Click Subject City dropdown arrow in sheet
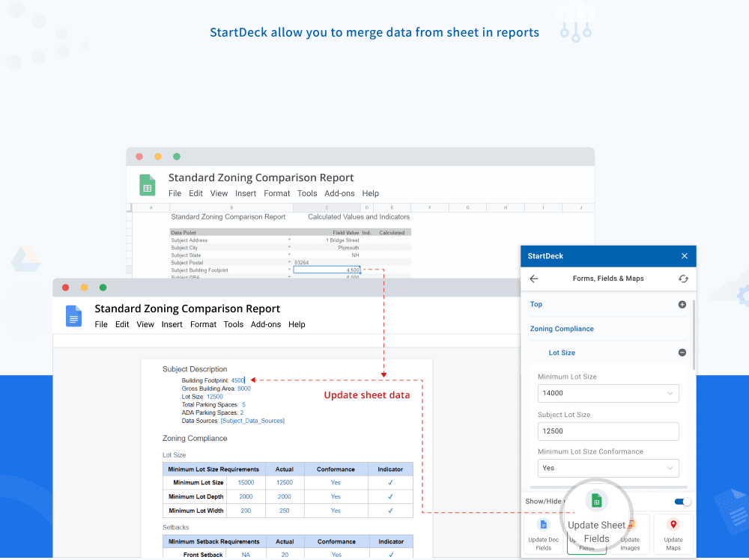The image size is (749, 560). (289, 247)
